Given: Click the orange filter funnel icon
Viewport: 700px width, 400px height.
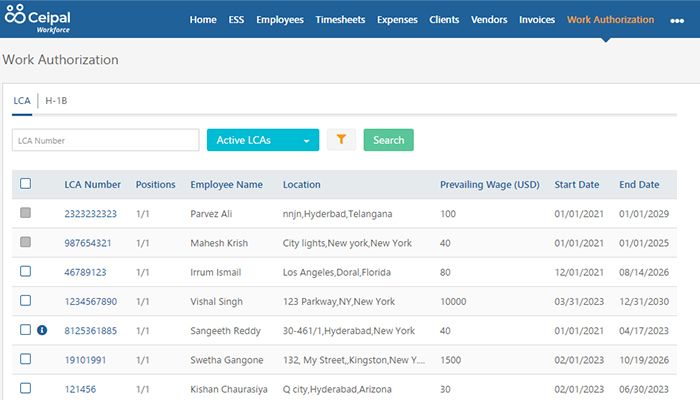Looking at the screenshot, I should coord(340,140).
